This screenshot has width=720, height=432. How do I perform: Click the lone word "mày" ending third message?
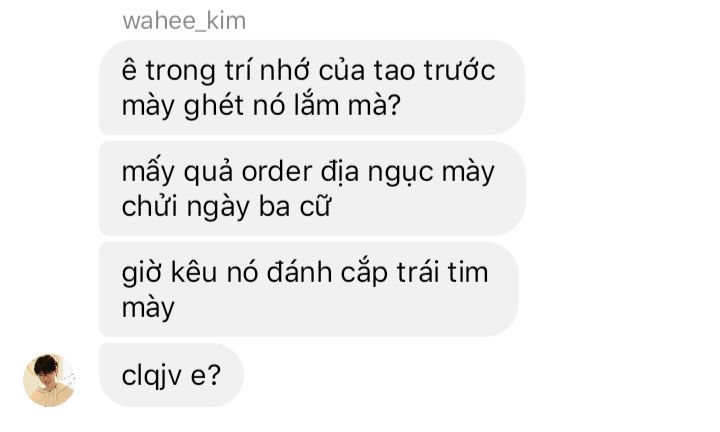tap(148, 309)
